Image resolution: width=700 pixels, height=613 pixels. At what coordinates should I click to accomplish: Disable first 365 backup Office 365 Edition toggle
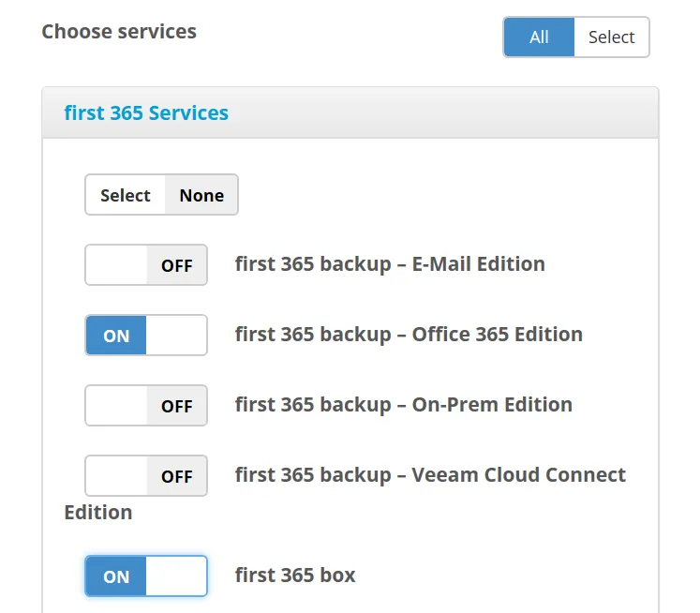point(146,335)
